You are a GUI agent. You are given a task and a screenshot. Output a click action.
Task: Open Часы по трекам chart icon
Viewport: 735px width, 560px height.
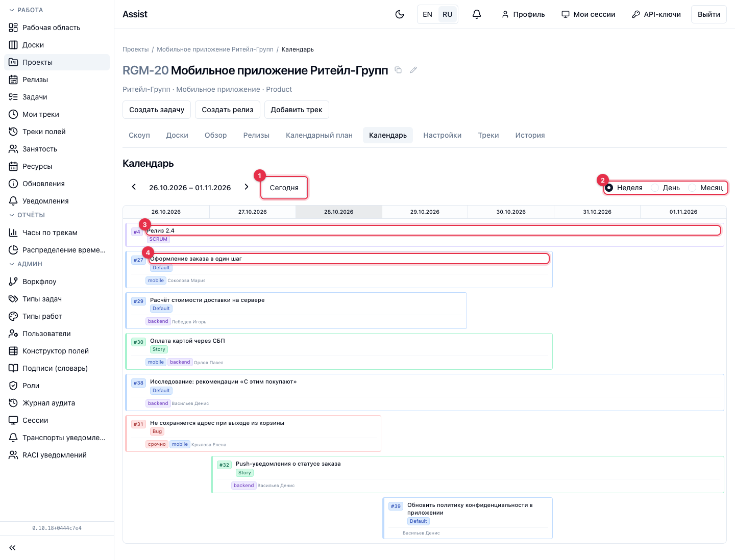13,233
